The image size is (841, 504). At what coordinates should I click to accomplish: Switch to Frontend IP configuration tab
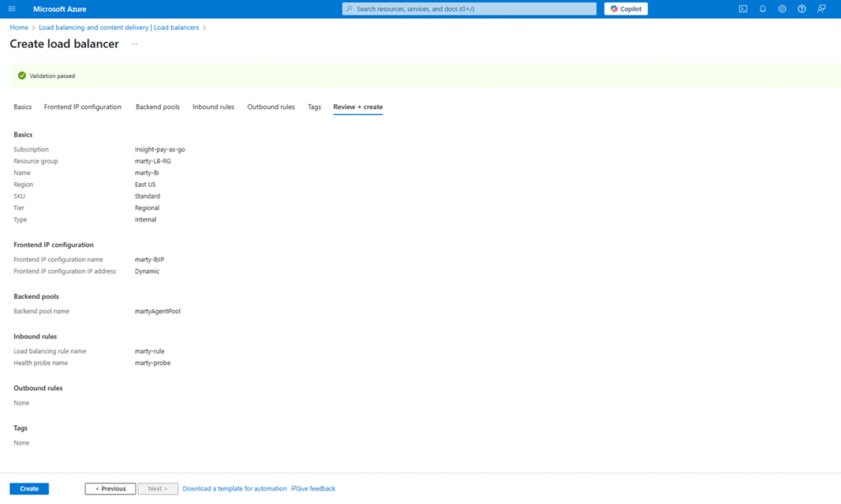coord(83,107)
